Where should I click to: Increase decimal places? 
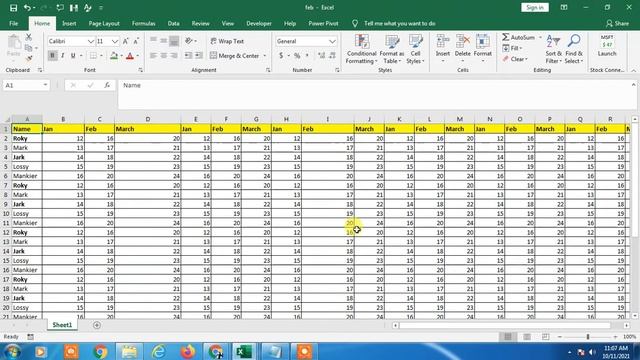click(321, 56)
